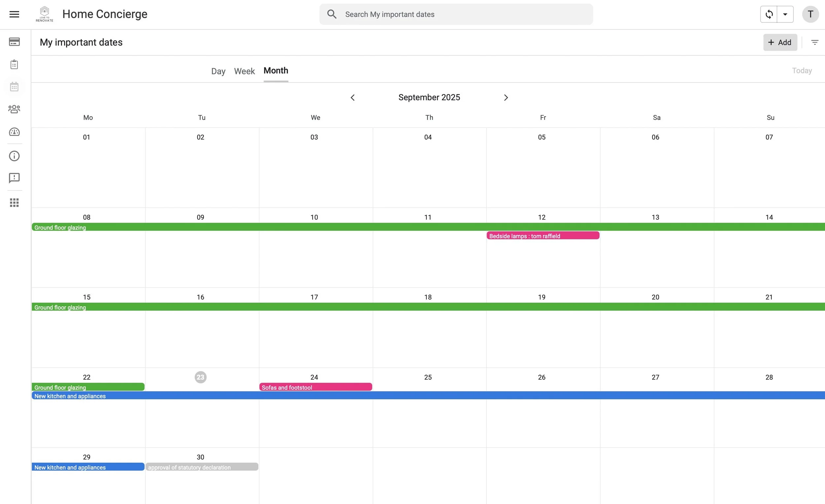Screen dimensions: 825x504
Task: Open the clipboard checklist sidebar icon
Action: coord(14,64)
